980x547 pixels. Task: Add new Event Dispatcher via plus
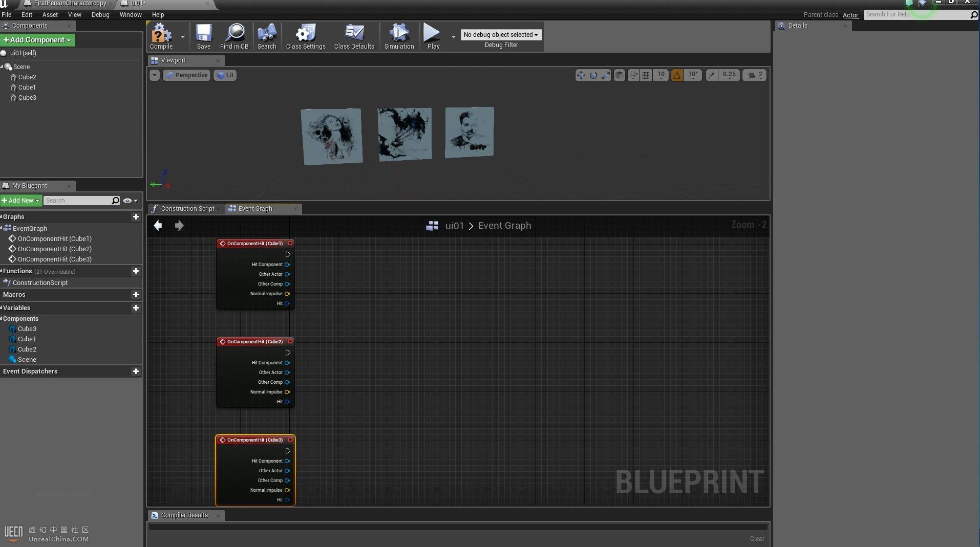pos(136,371)
